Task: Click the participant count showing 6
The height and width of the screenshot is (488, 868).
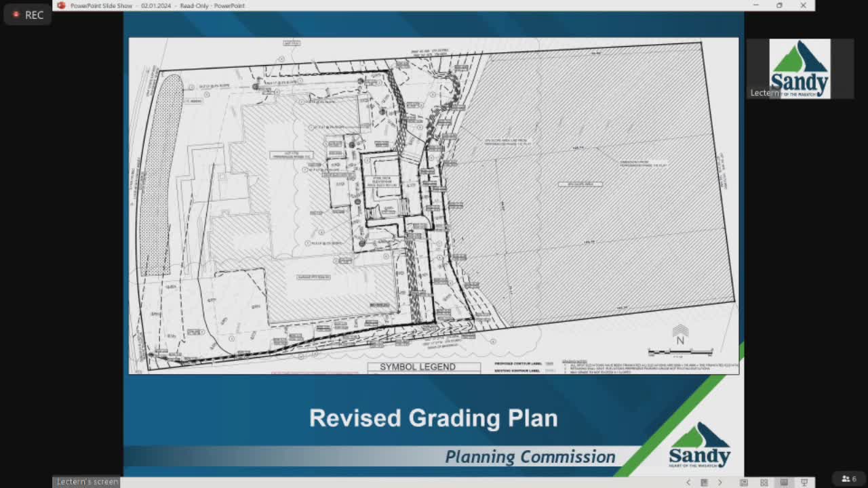Action: coord(853,479)
